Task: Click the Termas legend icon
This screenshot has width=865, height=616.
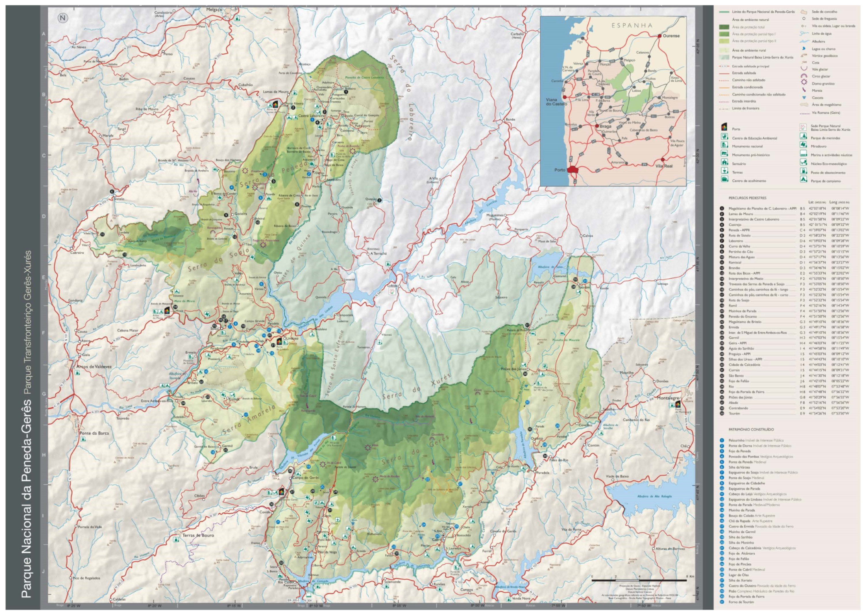Action: point(724,171)
